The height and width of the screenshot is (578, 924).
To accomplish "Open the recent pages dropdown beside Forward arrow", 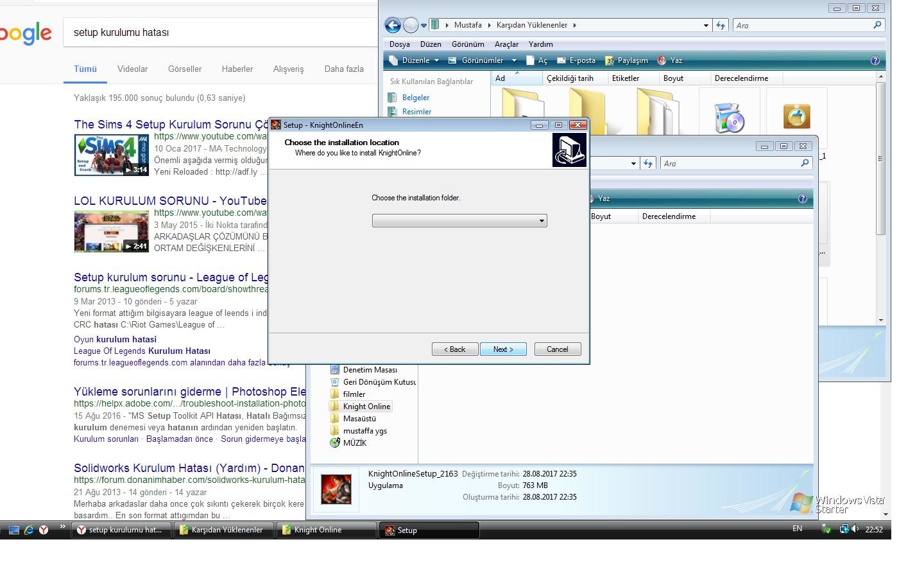I will click(424, 26).
